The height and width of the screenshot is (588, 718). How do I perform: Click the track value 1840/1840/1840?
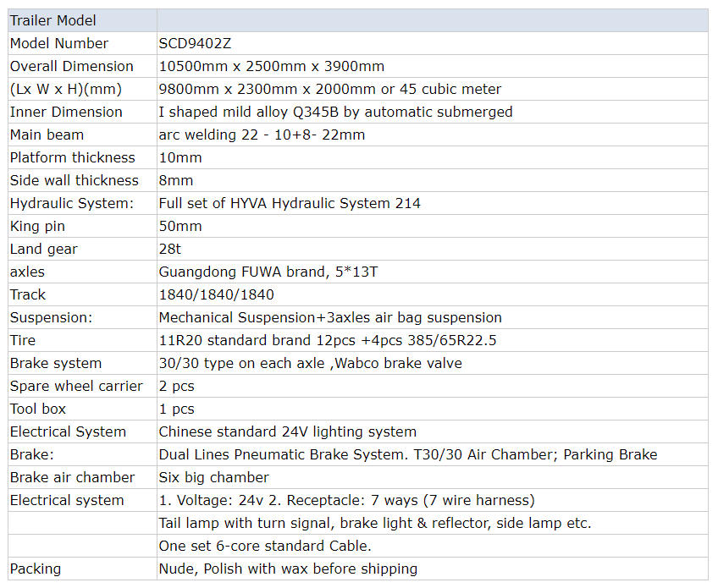[216, 294]
